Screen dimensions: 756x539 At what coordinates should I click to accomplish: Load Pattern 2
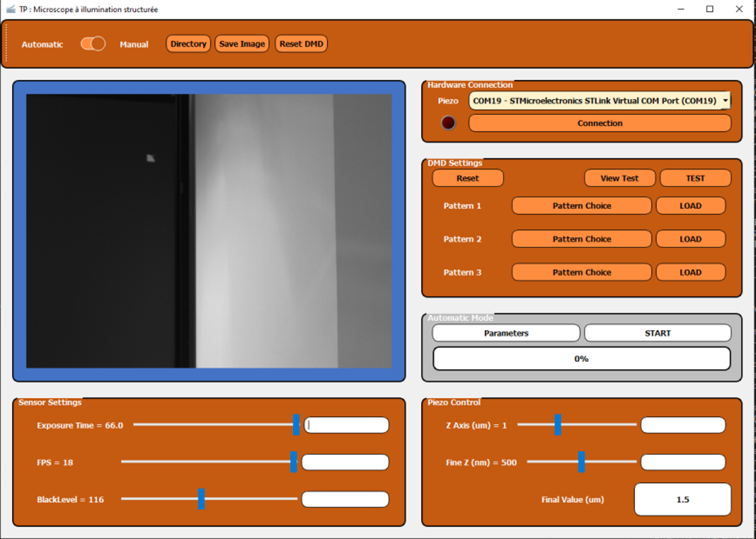click(x=690, y=239)
